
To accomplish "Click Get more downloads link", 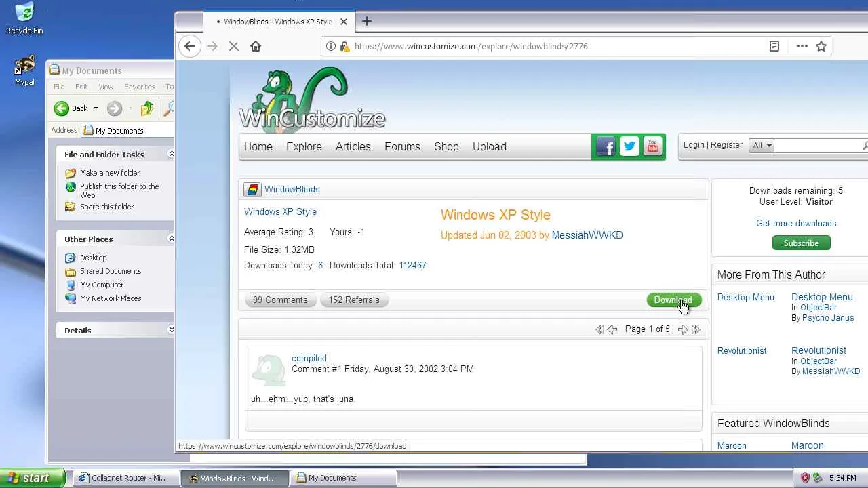I will (x=796, y=223).
